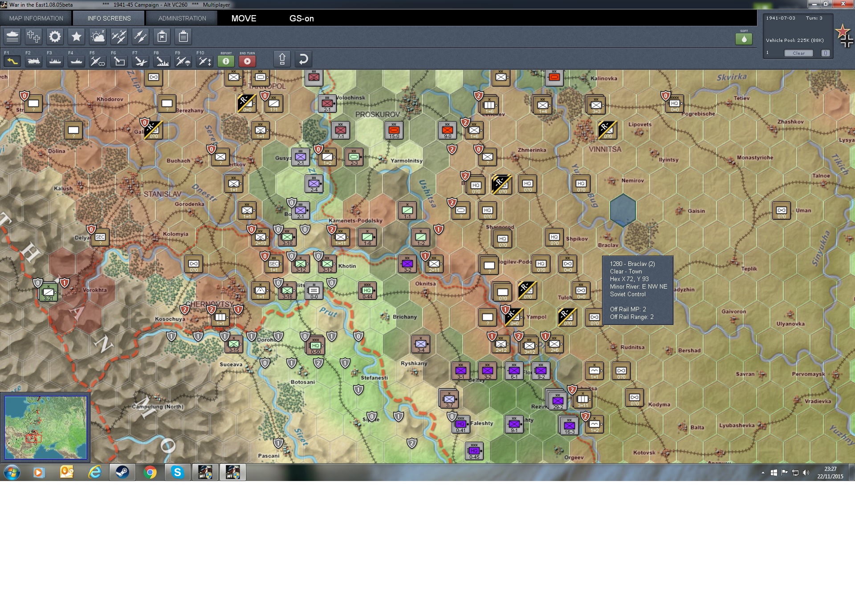Open the ADMINISTRATION tab
Viewport: 855px width, 616px height.
(x=182, y=18)
